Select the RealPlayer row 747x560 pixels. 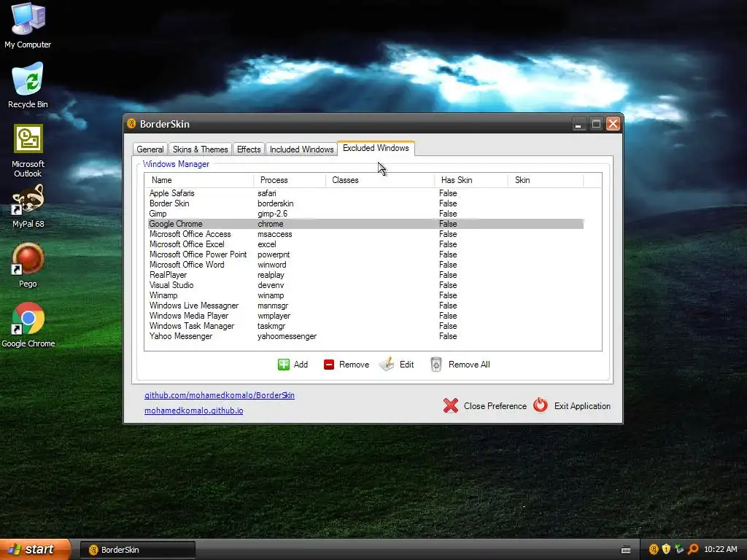[x=366, y=275]
